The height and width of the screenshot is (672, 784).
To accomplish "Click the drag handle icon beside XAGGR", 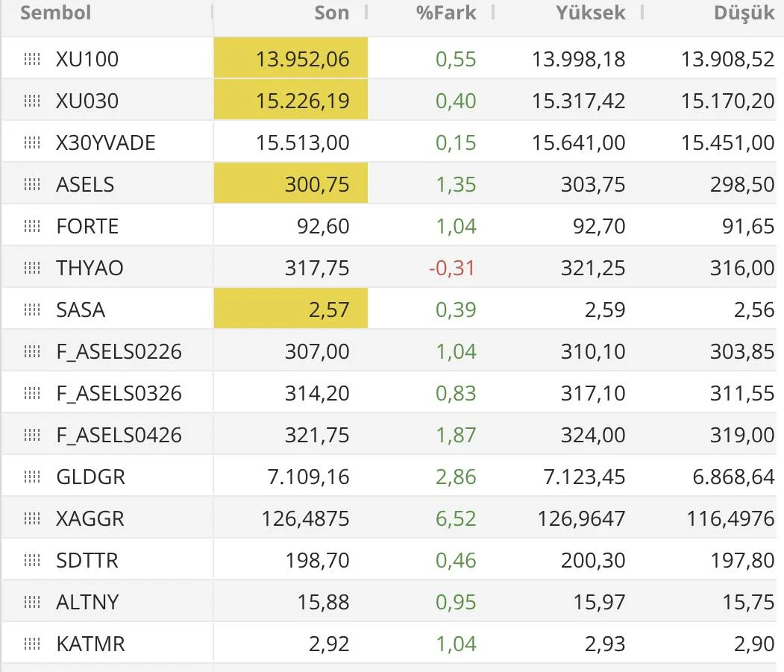I will click(x=32, y=518).
